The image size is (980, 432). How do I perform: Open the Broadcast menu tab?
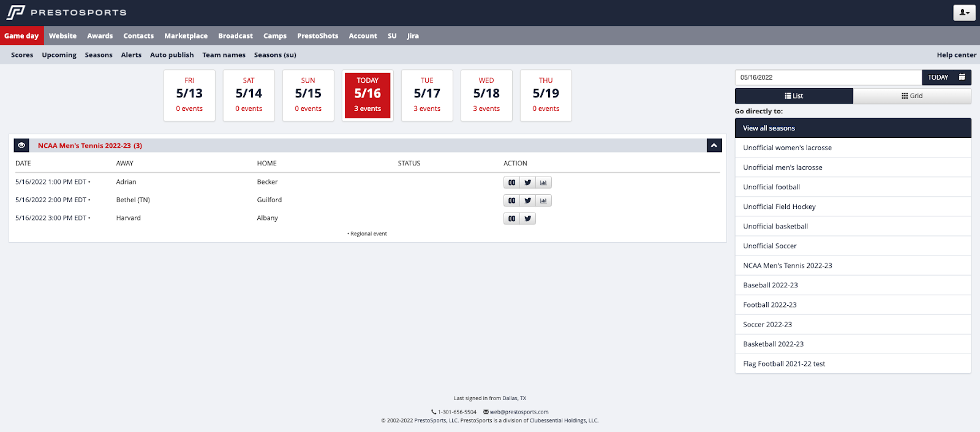pos(235,36)
